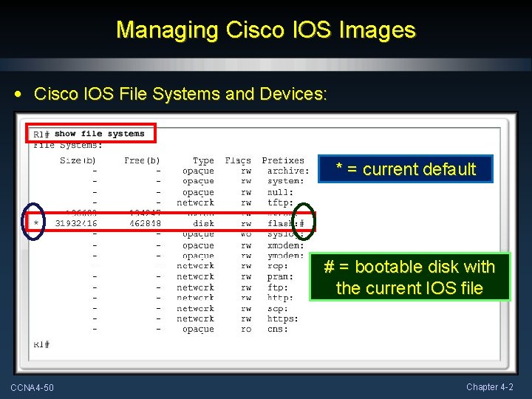Select the footer label "Chapter 4-2"
Screen dimensions: 532x399
tap(490, 386)
